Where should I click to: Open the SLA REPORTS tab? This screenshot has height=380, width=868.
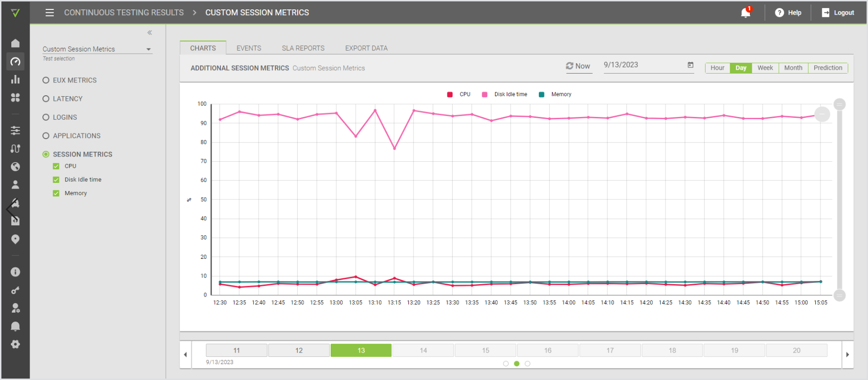coord(303,48)
